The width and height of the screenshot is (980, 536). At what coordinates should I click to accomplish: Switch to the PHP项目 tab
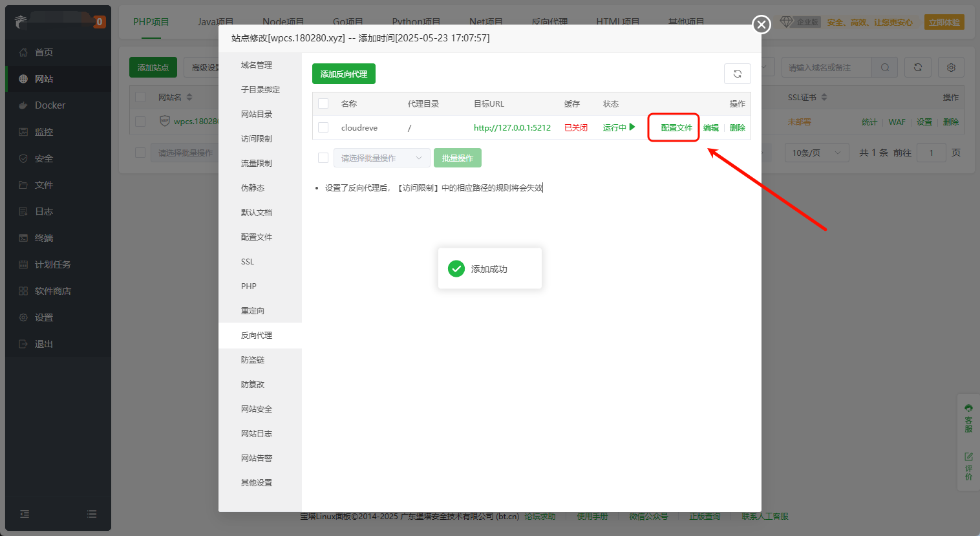point(151,22)
